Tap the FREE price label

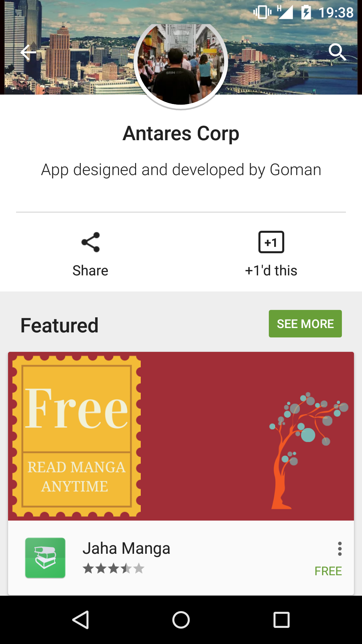(328, 571)
